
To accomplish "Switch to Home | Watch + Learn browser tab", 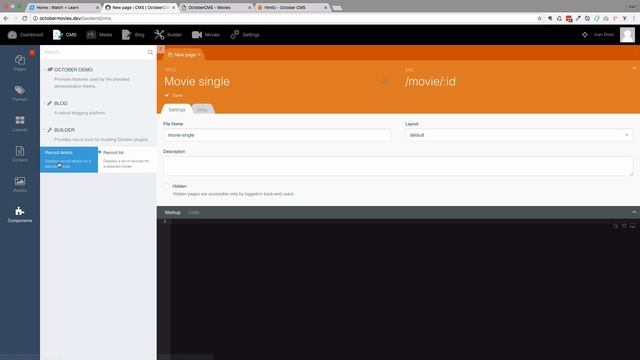I will [63, 7].
